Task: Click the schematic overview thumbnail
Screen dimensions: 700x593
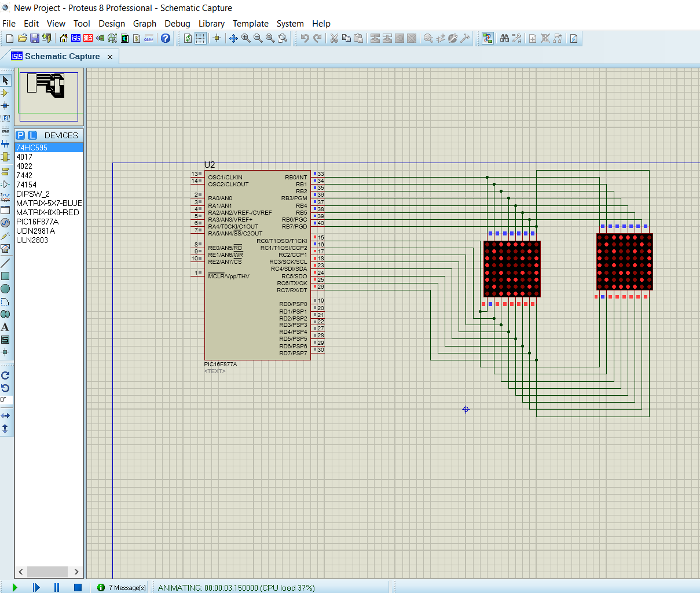Action: tap(49, 97)
